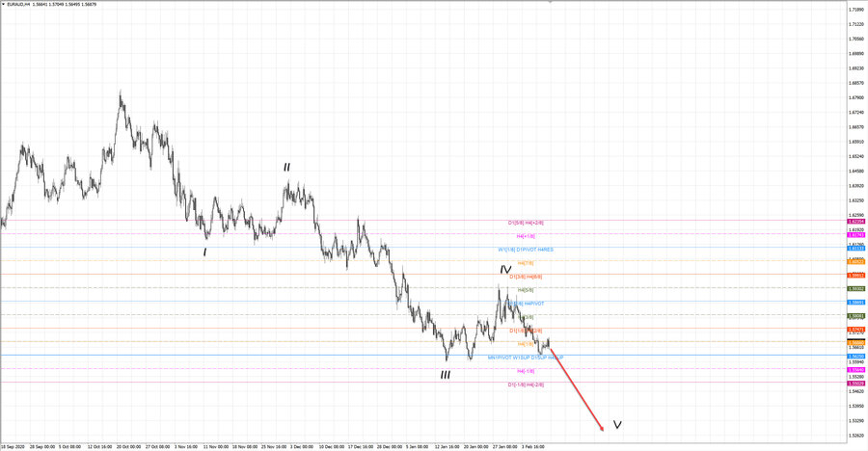Click the D1[-1/8] H4[-2/8] level label
The image size is (868, 451).
coord(526,385)
